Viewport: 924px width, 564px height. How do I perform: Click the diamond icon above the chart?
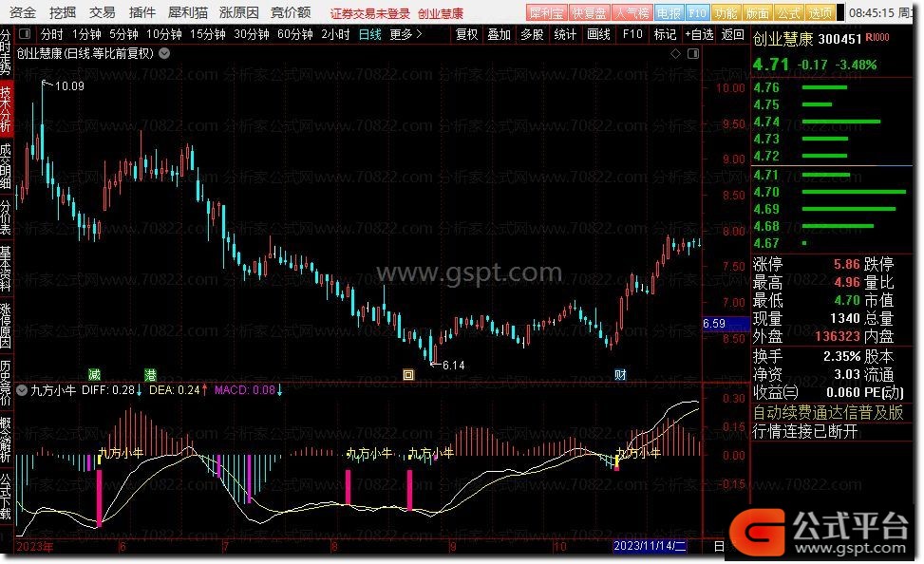click(x=676, y=53)
